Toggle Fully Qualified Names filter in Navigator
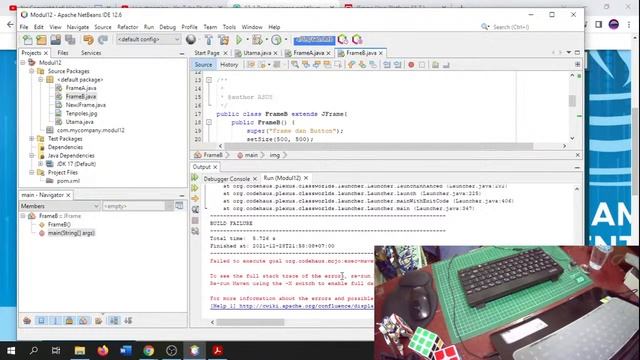 coord(98,321)
